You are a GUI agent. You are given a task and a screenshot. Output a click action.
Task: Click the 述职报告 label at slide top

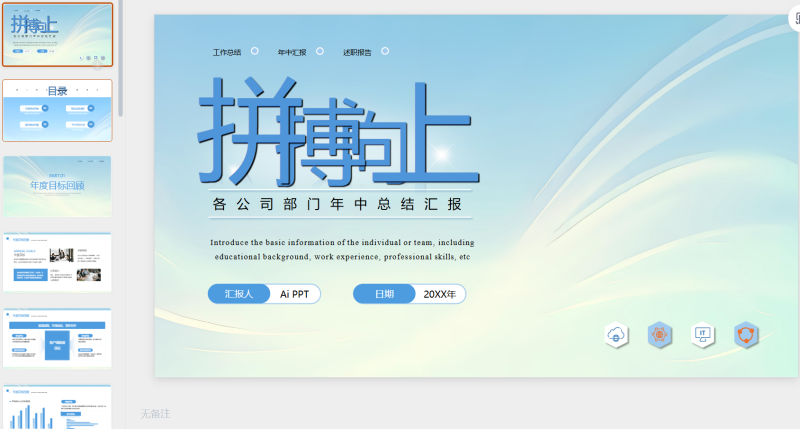[x=357, y=52]
